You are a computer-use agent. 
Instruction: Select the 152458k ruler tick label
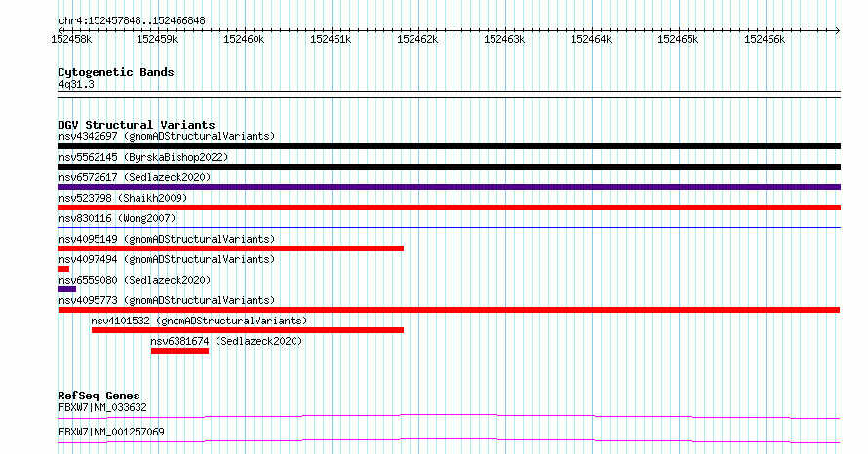coord(71,39)
